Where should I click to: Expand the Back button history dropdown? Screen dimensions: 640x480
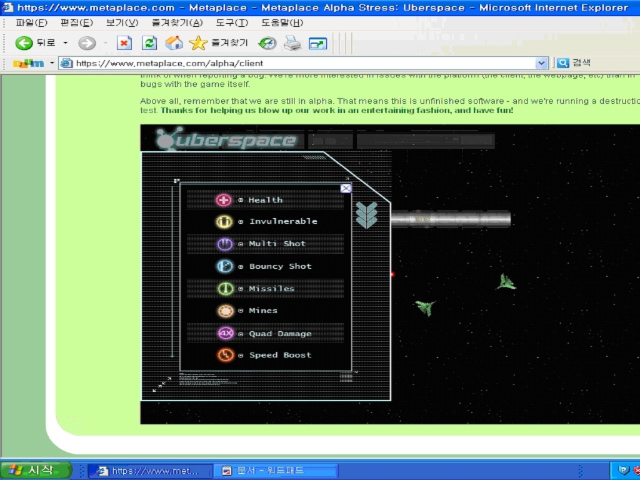pyautogui.click(x=65, y=42)
